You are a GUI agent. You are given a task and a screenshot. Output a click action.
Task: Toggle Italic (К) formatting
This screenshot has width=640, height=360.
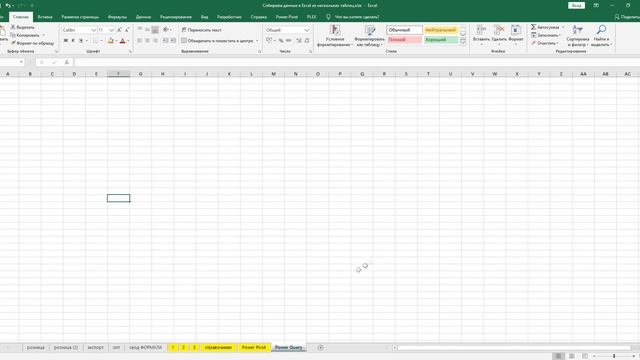[73, 40]
